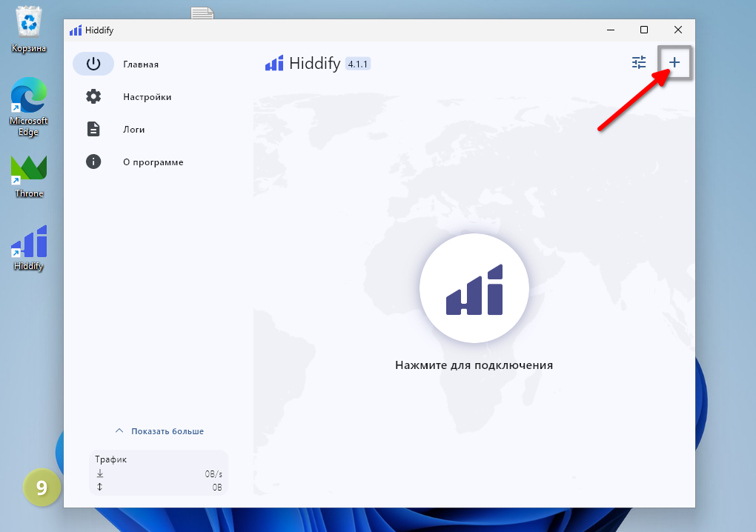This screenshot has height=532, width=756.
Task: Expand Показать больше section
Action: pos(159,431)
